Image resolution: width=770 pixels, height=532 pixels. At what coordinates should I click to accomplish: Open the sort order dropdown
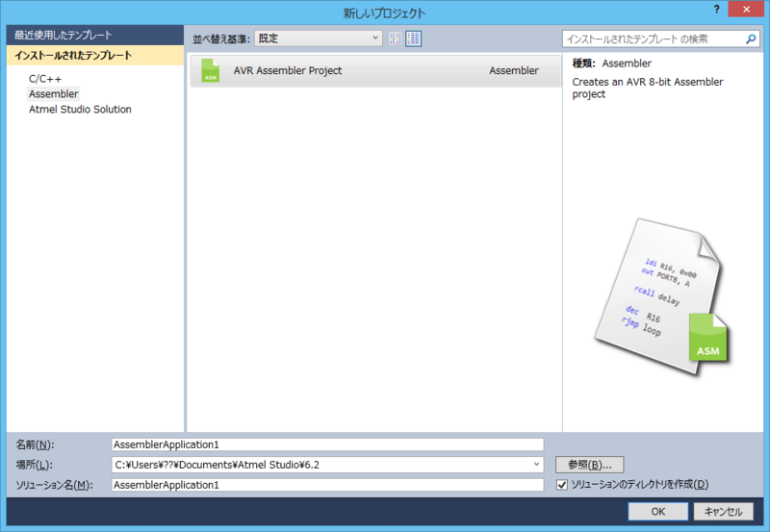319,38
